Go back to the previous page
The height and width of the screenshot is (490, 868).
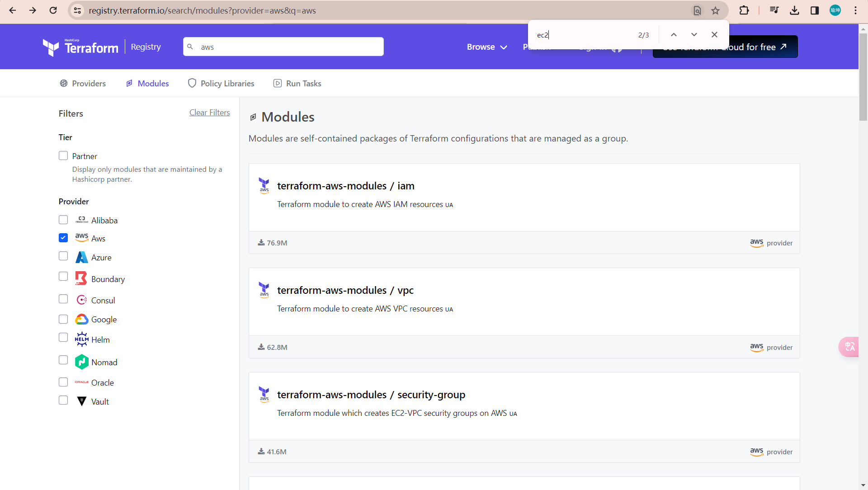pyautogui.click(x=13, y=10)
